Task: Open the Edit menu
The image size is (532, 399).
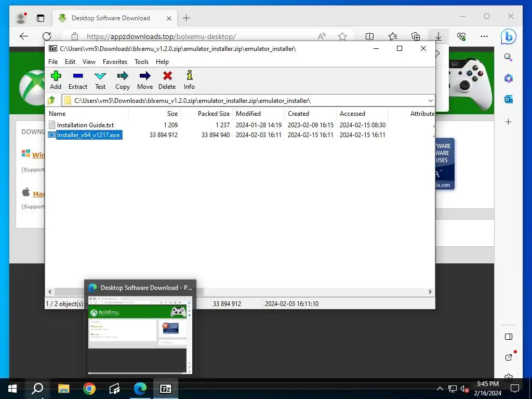Action: (70, 62)
